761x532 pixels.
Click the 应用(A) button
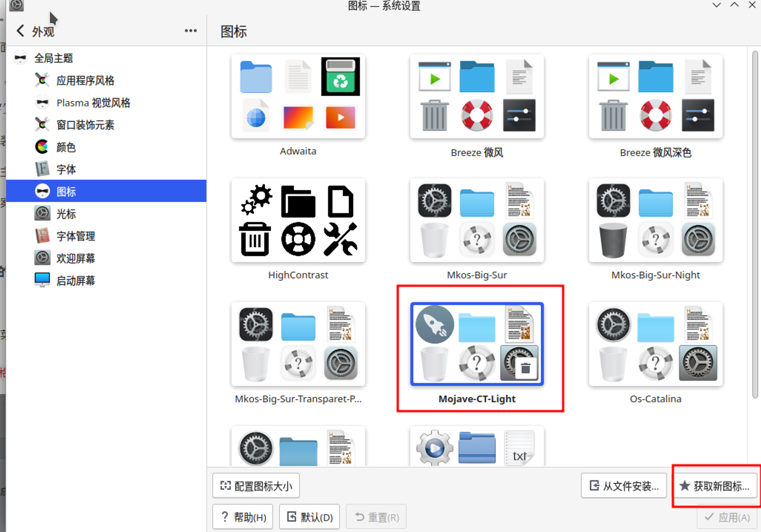(x=727, y=517)
